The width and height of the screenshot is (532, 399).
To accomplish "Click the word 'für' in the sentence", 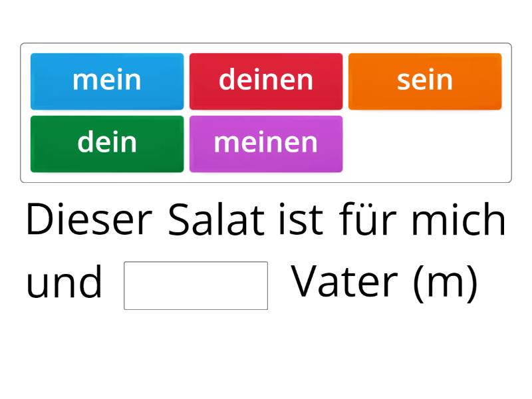I will 366,221.
